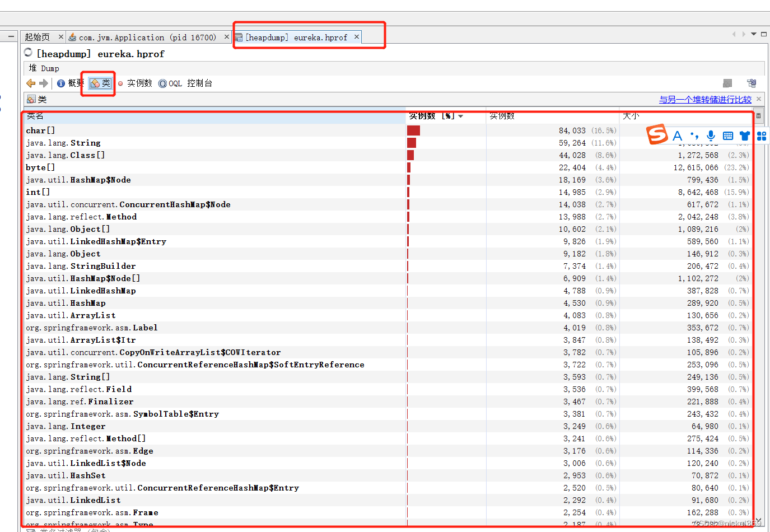This screenshot has height=532, width=770.
Task: Select the byte[] class row
Action: pyautogui.click(x=389, y=167)
